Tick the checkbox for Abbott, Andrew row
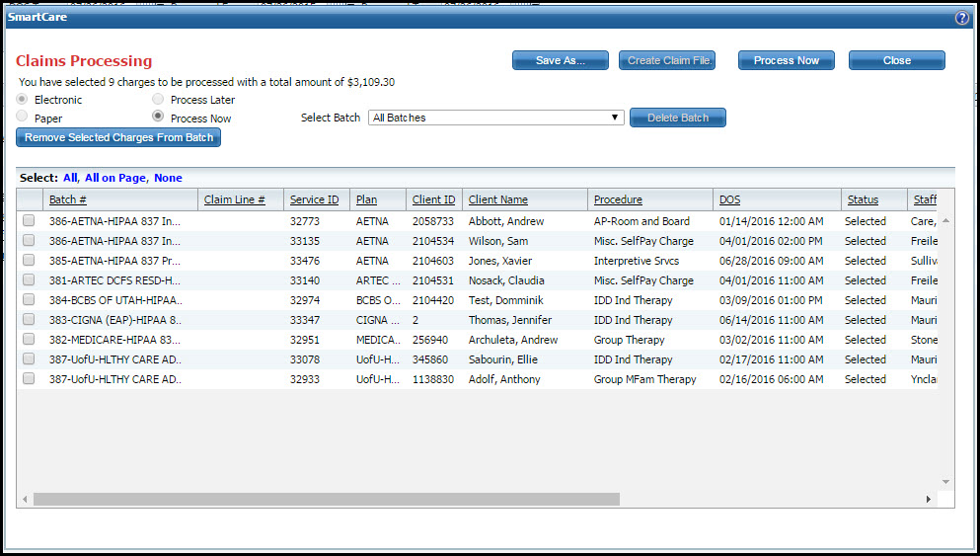This screenshot has width=980, height=556. 29,221
